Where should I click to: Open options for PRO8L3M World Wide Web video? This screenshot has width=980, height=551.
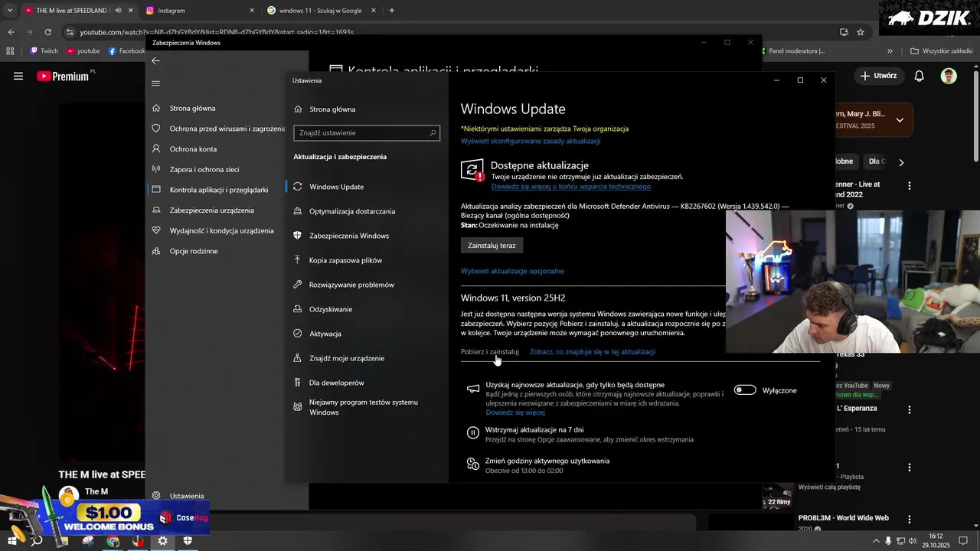click(x=910, y=518)
